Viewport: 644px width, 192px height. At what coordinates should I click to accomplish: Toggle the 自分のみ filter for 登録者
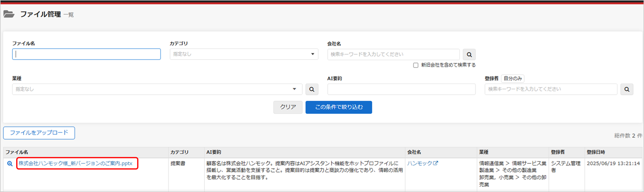513,79
